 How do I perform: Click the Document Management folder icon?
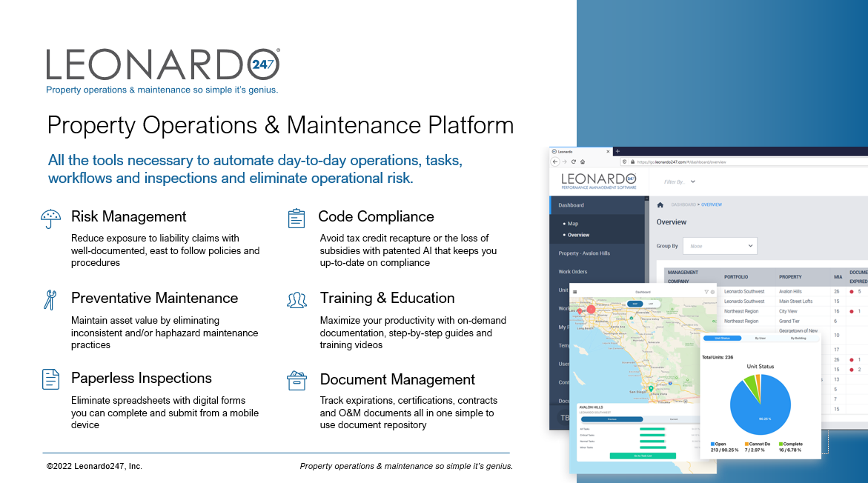(296, 380)
